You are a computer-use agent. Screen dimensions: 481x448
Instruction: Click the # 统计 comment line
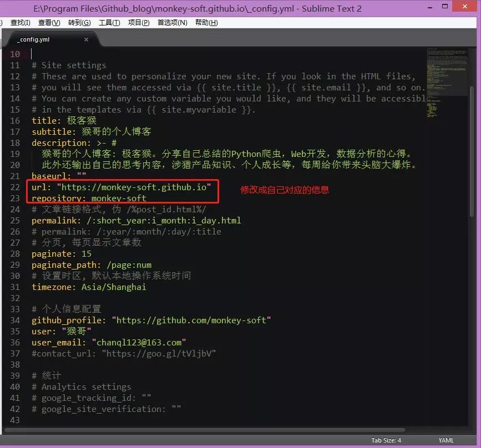(x=47, y=375)
